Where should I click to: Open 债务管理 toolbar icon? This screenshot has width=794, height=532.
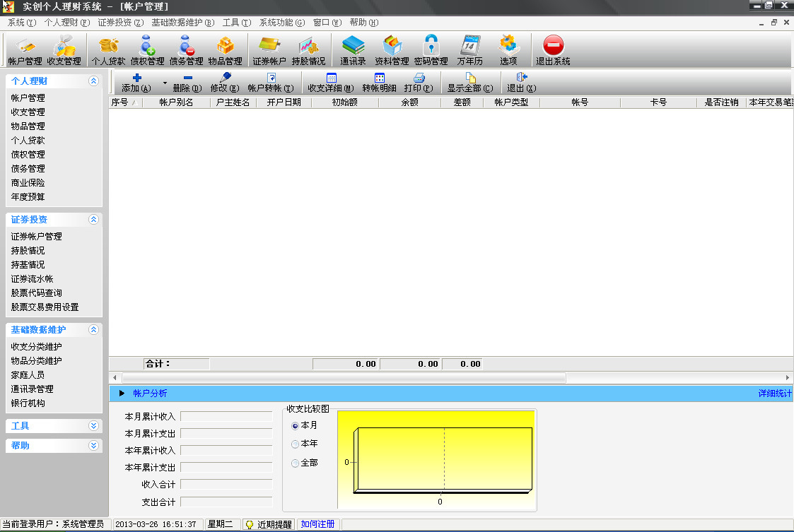tap(187, 50)
